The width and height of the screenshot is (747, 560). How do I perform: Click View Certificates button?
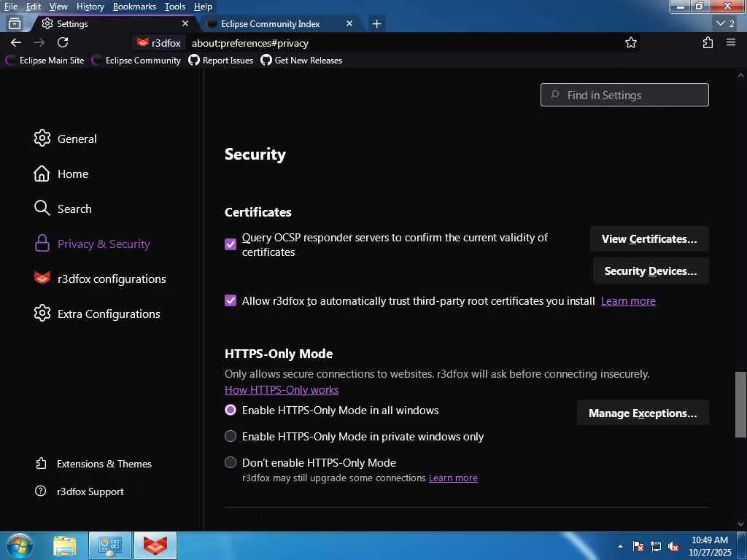pyautogui.click(x=649, y=239)
